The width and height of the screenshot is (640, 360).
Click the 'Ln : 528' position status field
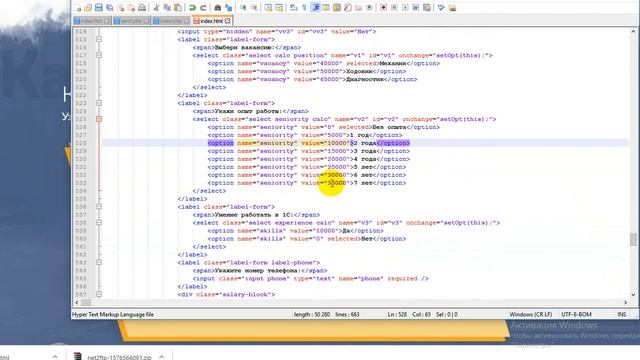(x=397, y=314)
